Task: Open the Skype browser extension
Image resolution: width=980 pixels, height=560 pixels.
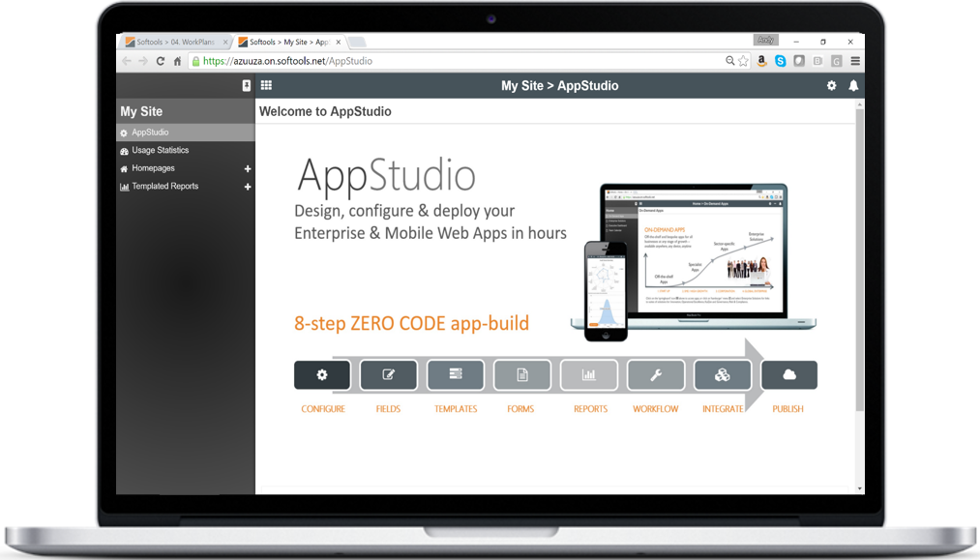Action: 781,61
